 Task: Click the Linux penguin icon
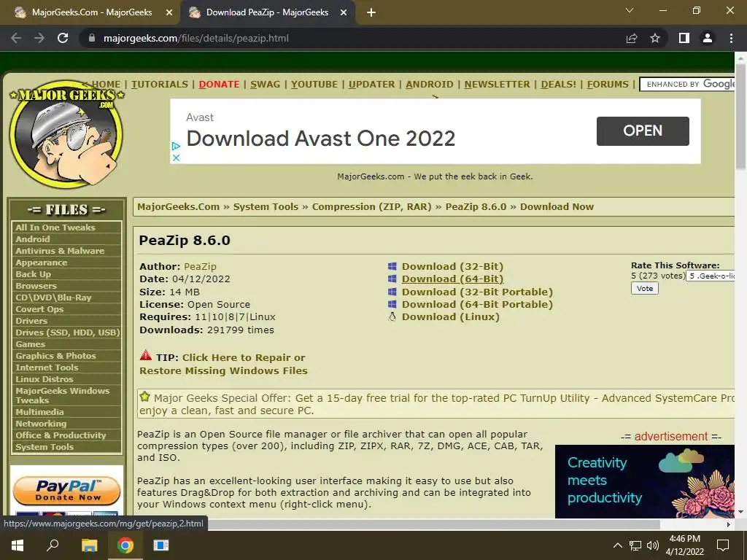coord(392,316)
